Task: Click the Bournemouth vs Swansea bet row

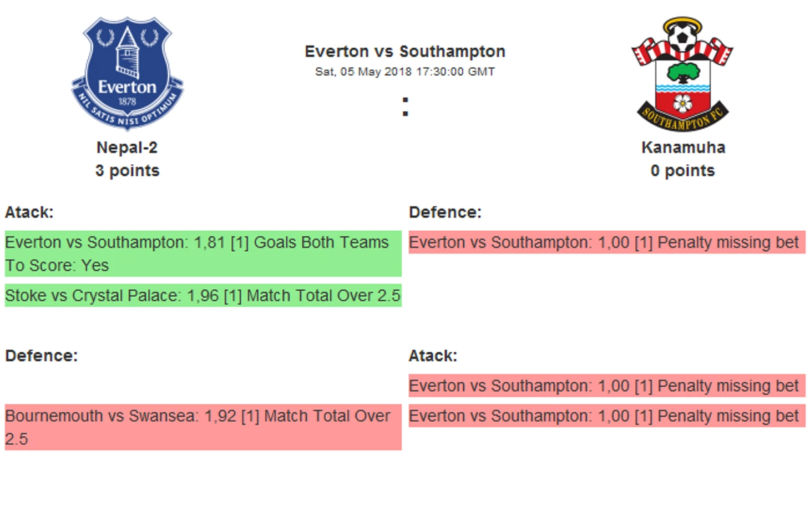Action: point(203,427)
